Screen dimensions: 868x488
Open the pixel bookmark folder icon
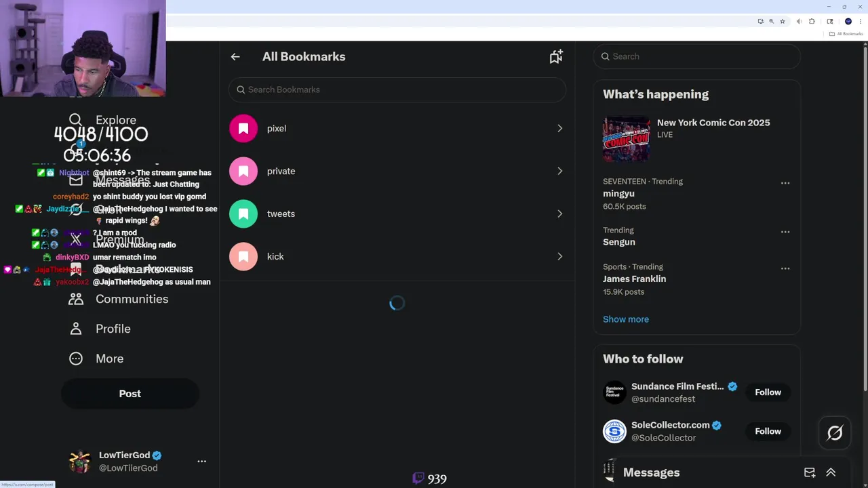pos(243,128)
